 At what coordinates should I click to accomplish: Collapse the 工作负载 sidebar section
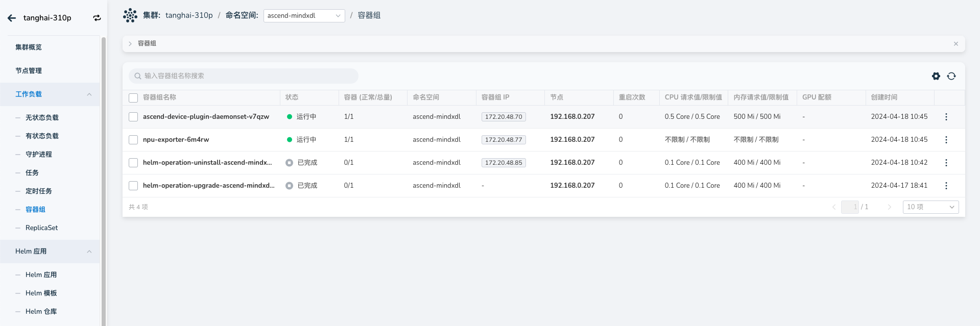89,94
